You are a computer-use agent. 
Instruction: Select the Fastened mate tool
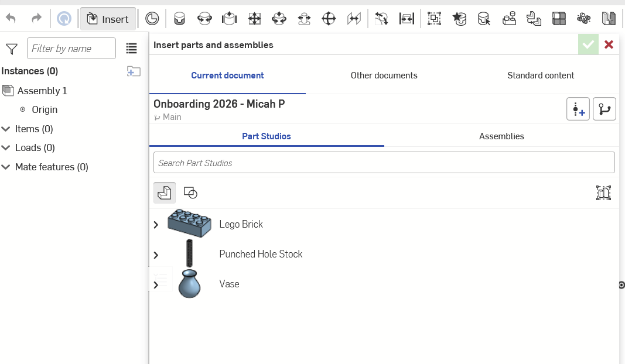pyautogui.click(x=179, y=18)
